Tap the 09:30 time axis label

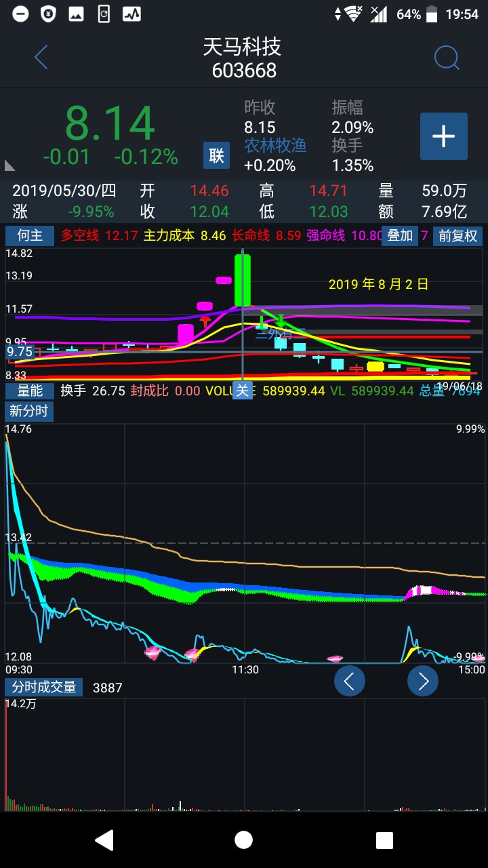coord(19,669)
